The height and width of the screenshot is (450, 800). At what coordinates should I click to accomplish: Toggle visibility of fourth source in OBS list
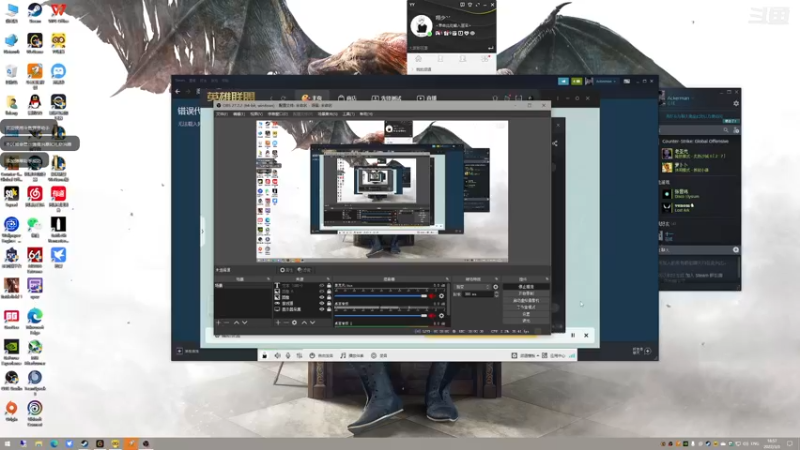(x=321, y=303)
